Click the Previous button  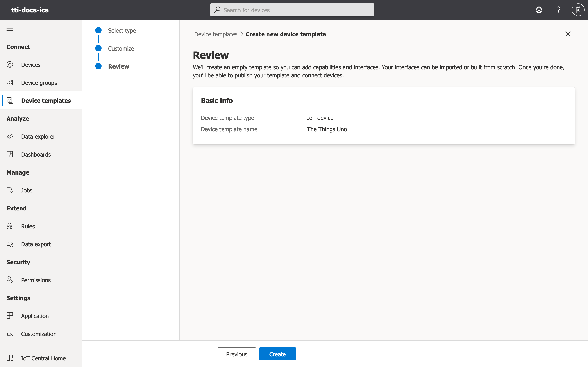(x=237, y=354)
